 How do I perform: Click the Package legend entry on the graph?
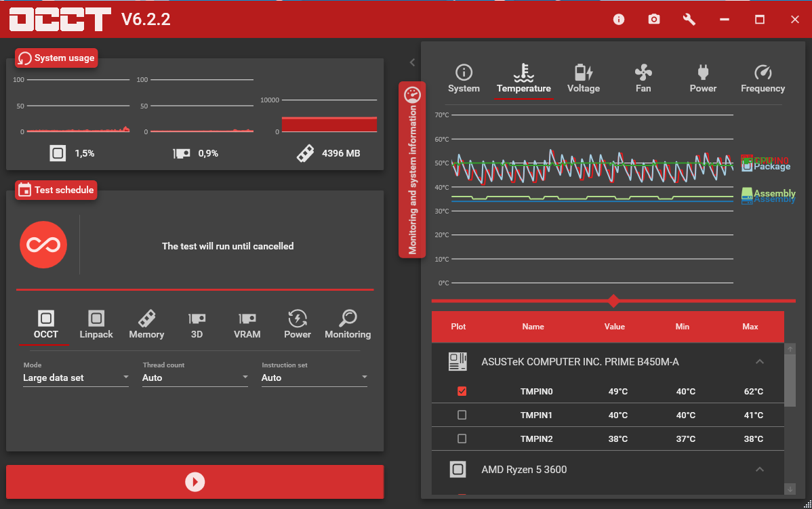pyautogui.click(x=767, y=166)
